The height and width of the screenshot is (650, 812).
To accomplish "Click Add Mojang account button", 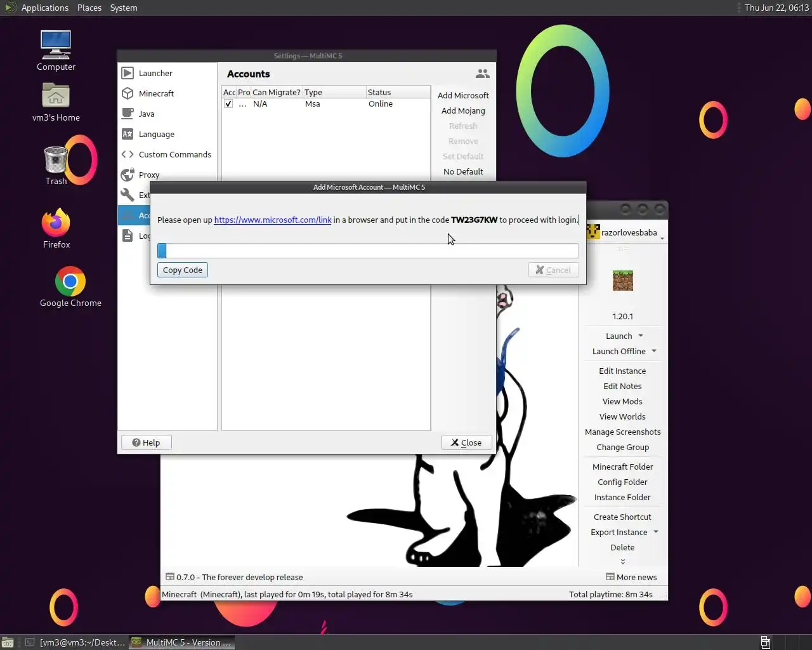I will pyautogui.click(x=463, y=110).
